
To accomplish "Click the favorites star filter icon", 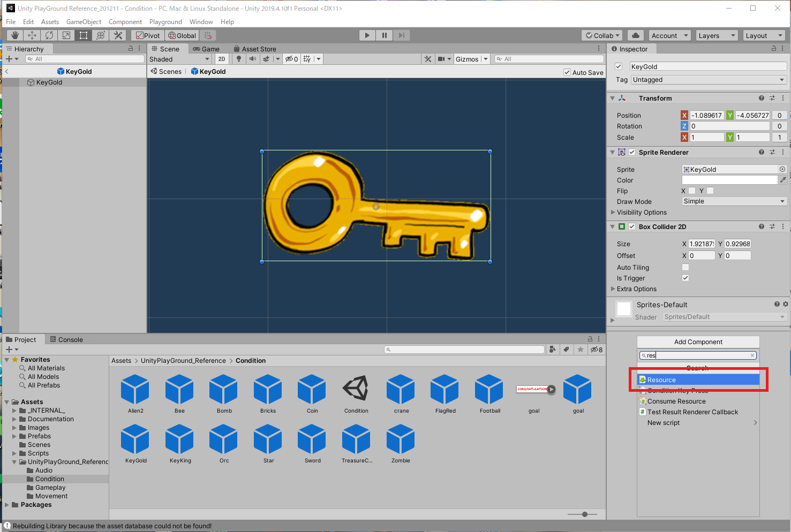I will (x=581, y=349).
